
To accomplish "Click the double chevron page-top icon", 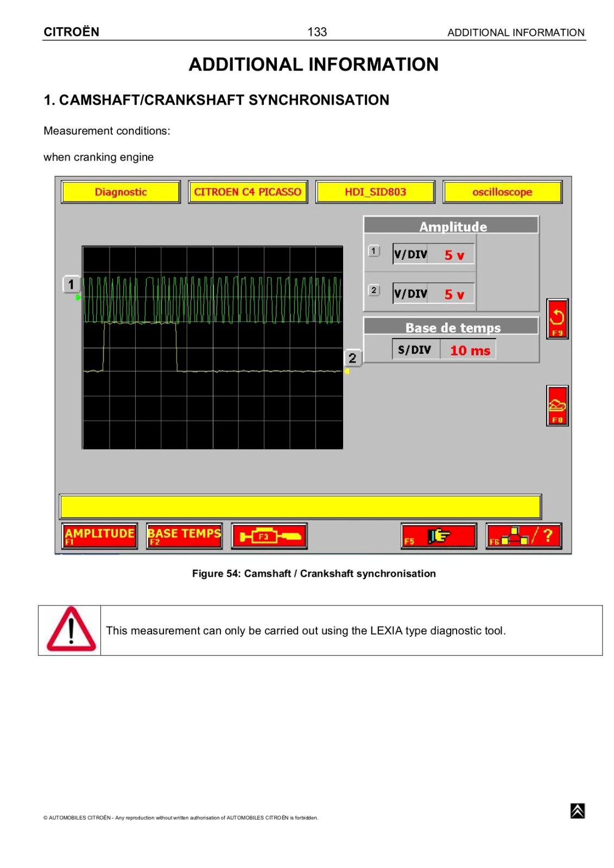I will point(578,810).
